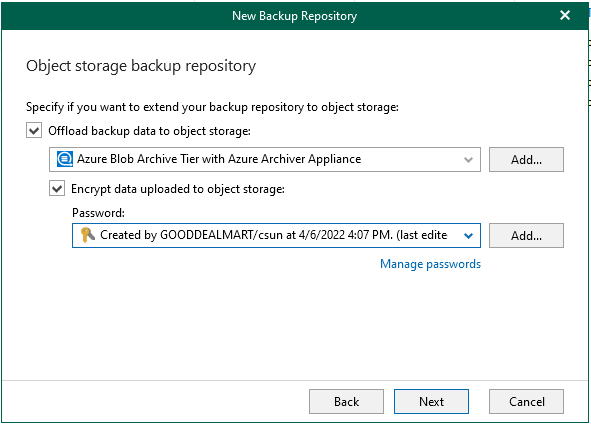Click the Encrypt data uploaded label text

click(178, 189)
